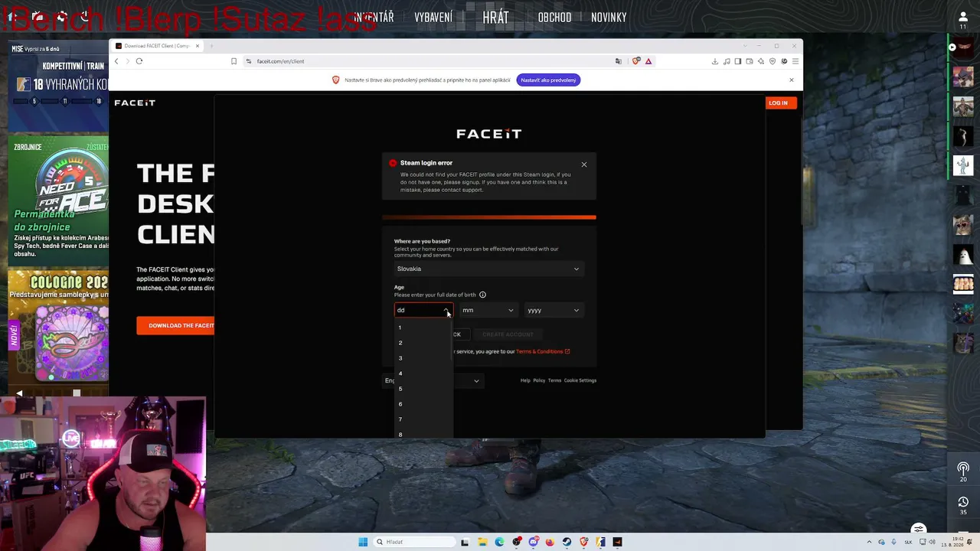Reload the page in Brave
The width and height of the screenshot is (980, 551).
(x=139, y=61)
